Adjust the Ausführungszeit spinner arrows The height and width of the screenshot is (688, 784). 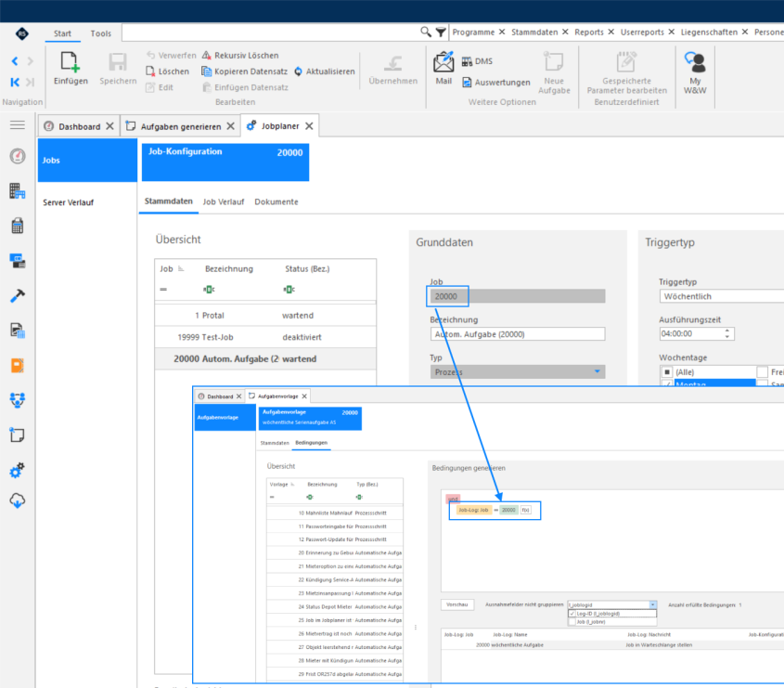coord(727,333)
